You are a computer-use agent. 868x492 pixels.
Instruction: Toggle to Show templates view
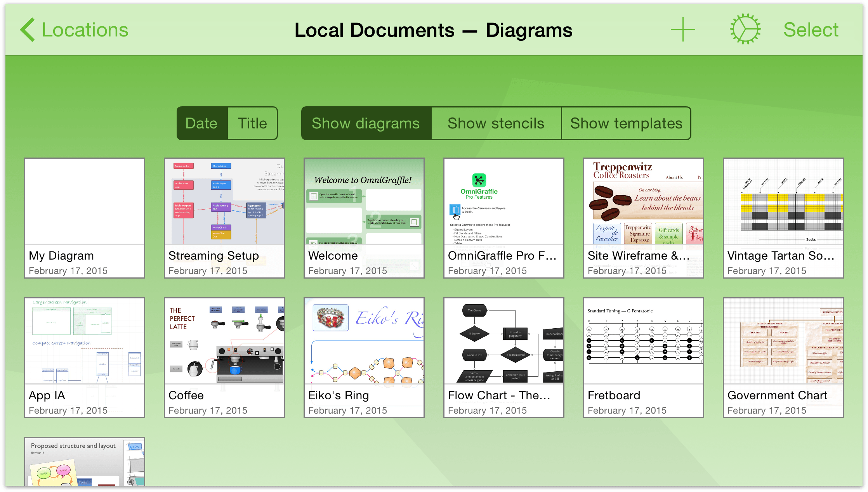tap(625, 124)
